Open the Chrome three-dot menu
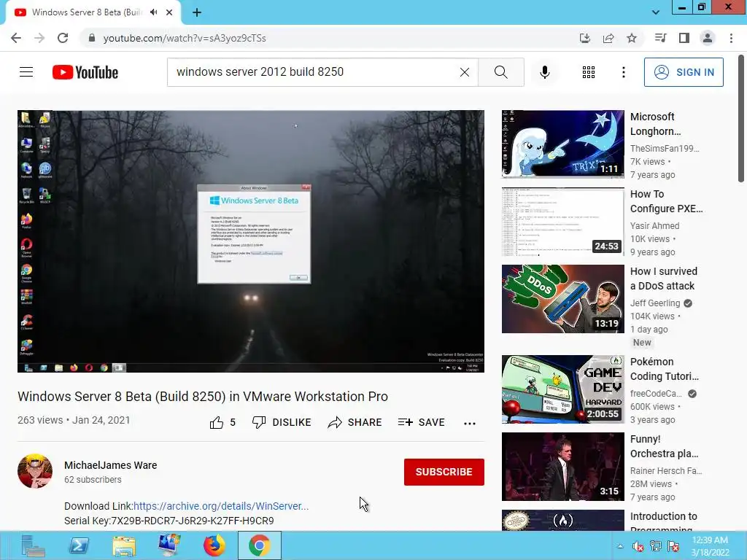 (731, 38)
